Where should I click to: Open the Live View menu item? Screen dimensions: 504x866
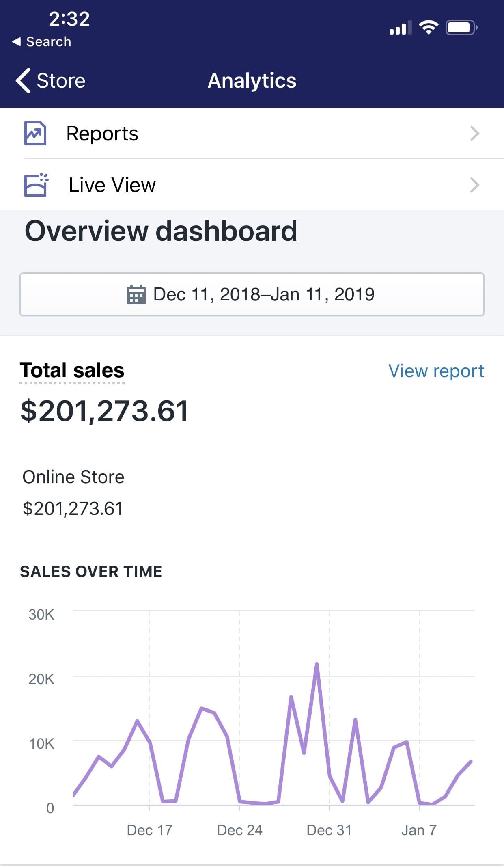pos(112,185)
